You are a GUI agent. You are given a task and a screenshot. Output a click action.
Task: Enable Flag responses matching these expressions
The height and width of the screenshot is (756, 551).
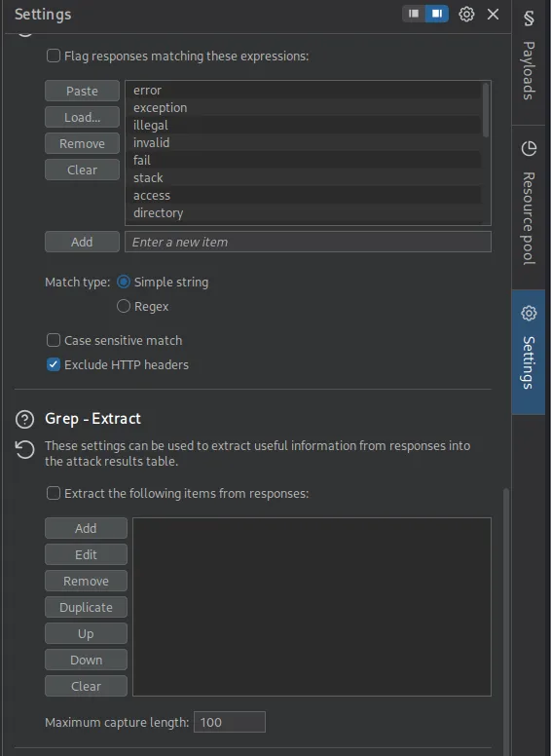54,56
